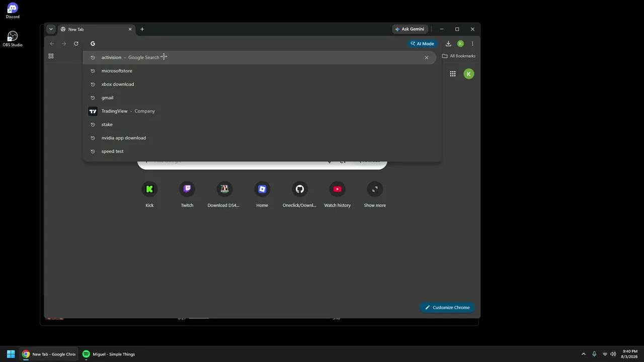This screenshot has width=644, height=362.
Task: Open Chrome's tab search dropdown arrow
Action: click(x=51, y=29)
